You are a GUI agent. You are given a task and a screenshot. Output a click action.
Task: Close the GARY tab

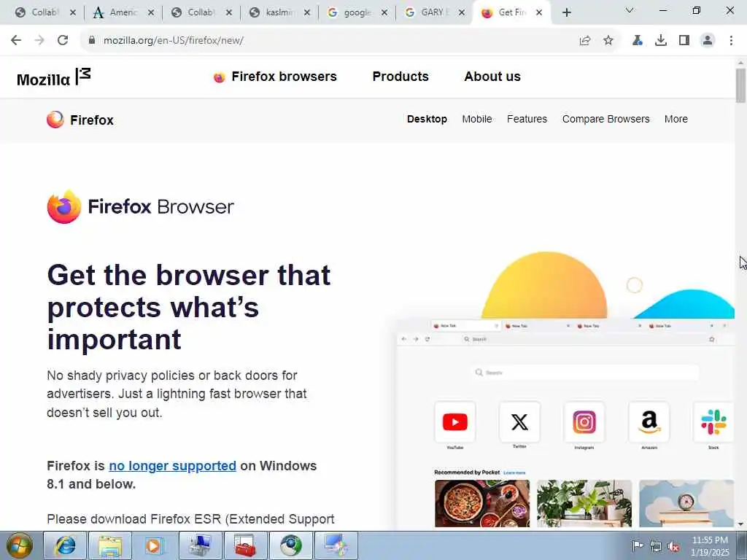[462, 13]
